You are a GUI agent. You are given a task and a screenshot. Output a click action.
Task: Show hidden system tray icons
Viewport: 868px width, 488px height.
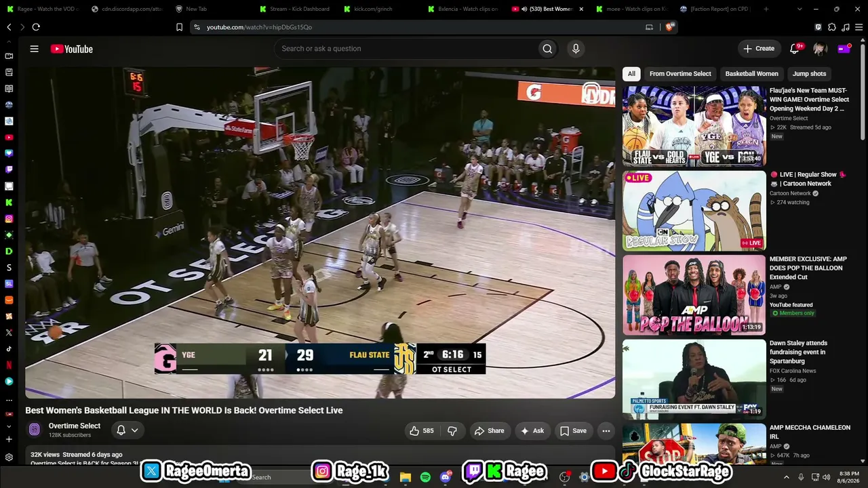tap(787, 477)
